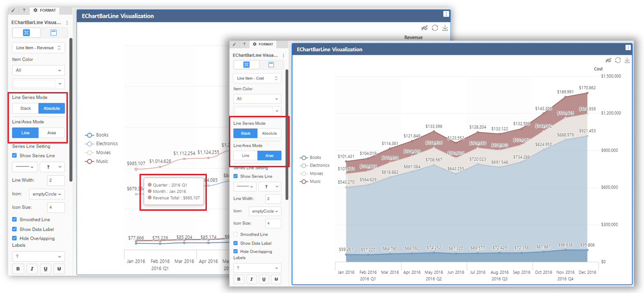
Task: Click the refresh icon on the Cost visualization
Action: tap(618, 60)
